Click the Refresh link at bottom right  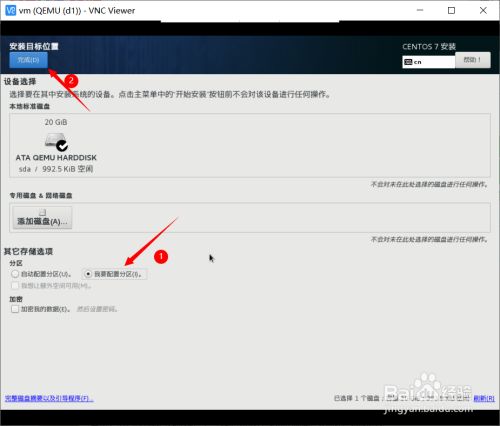[x=484, y=398]
